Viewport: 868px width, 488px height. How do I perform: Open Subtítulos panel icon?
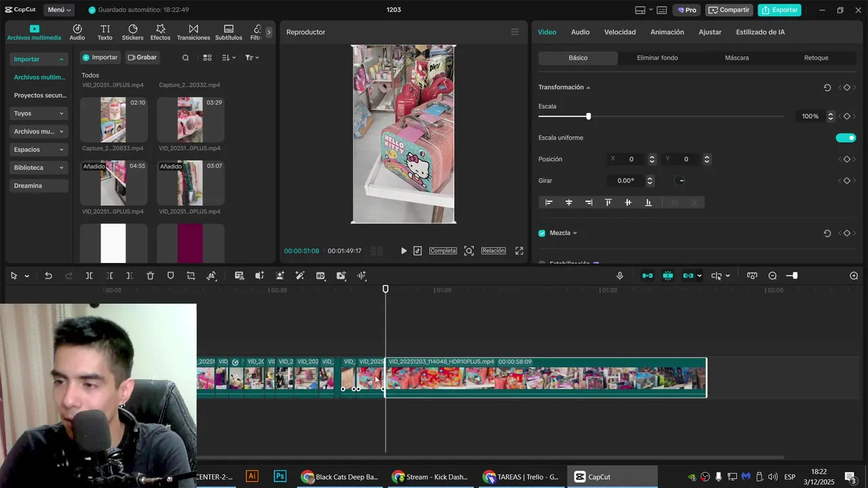(229, 33)
